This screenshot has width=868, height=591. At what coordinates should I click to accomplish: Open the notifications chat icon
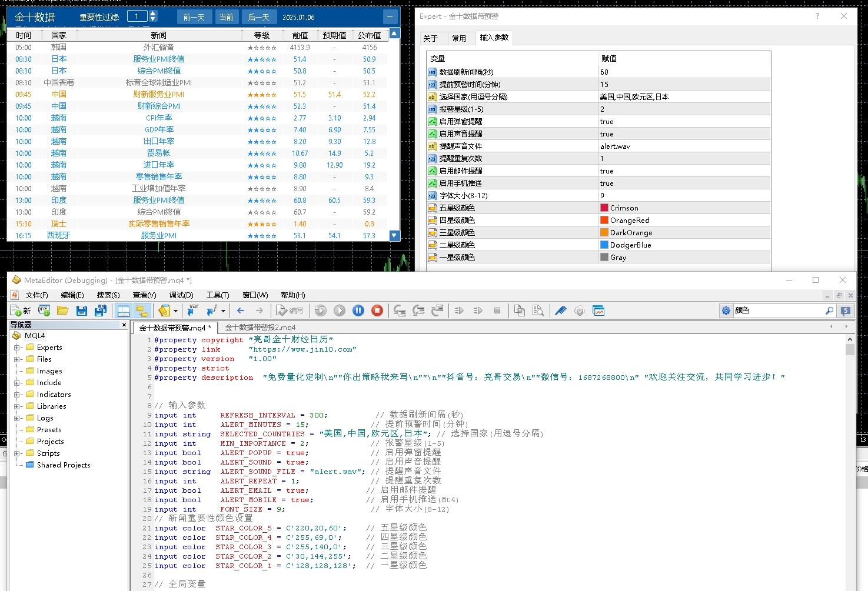(846, 310)
